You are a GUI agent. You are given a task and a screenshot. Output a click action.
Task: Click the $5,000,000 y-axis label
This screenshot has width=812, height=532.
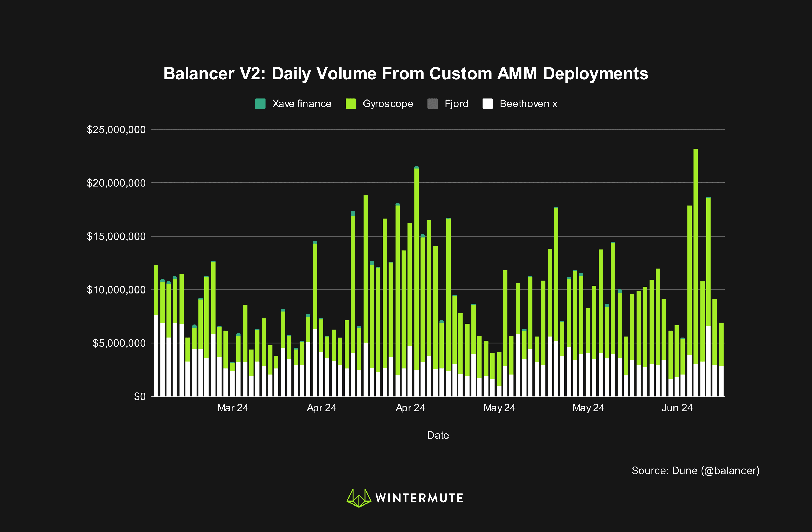tap(119, 343)
